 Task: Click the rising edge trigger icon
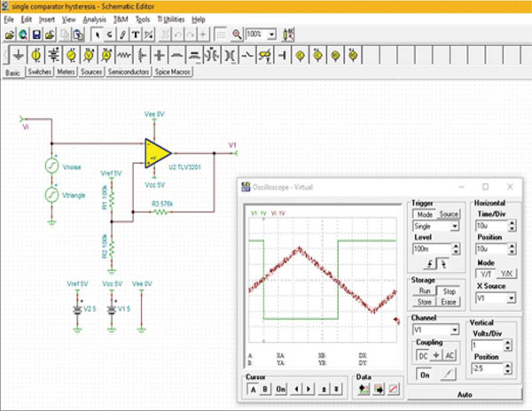click(x=432, y=263)
